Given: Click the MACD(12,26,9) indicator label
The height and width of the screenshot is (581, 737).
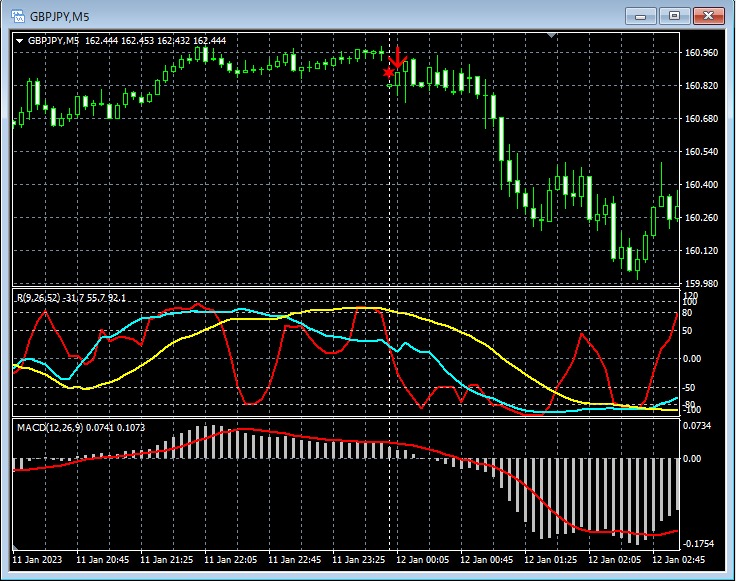Looking at the screenshot, I should [x=48, y=428].
